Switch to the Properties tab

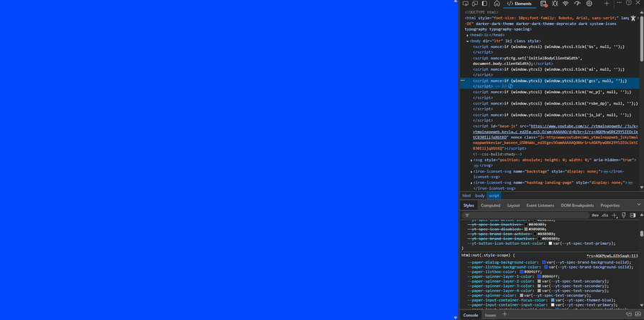point(610,205)
